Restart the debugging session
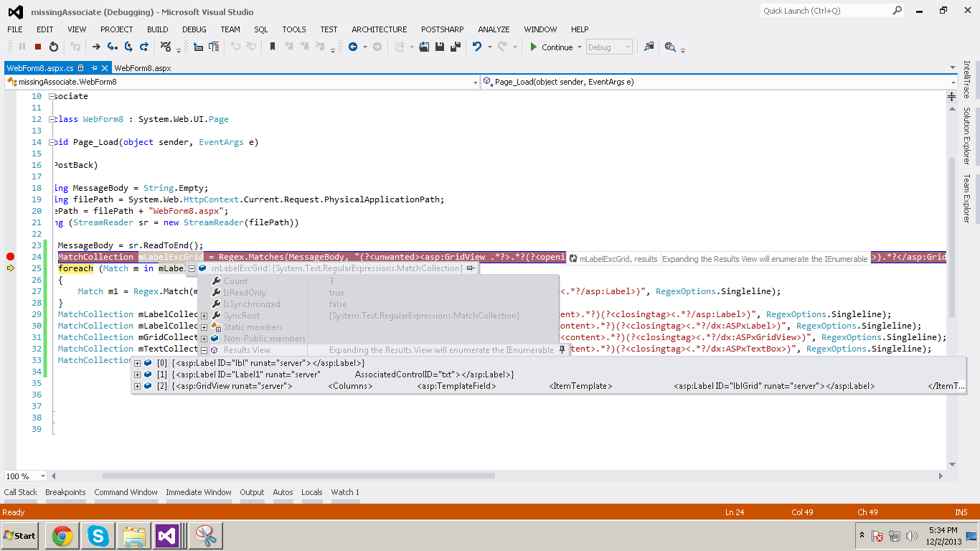This screenshot has width=980, height=551. coord(54,47)
